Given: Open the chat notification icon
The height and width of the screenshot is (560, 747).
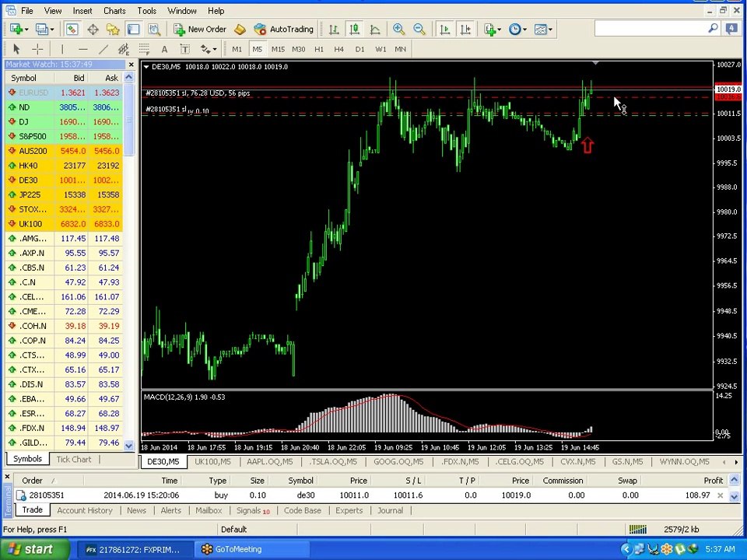Looking at the screenshot, I should point(731,29).
